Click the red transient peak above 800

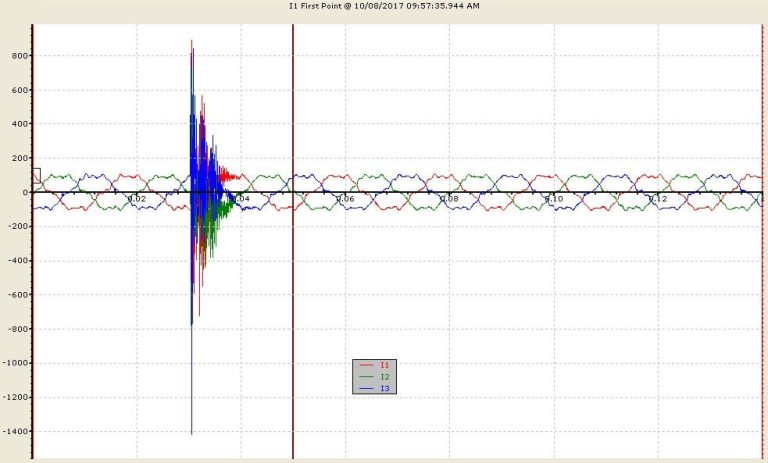point(192,42)
